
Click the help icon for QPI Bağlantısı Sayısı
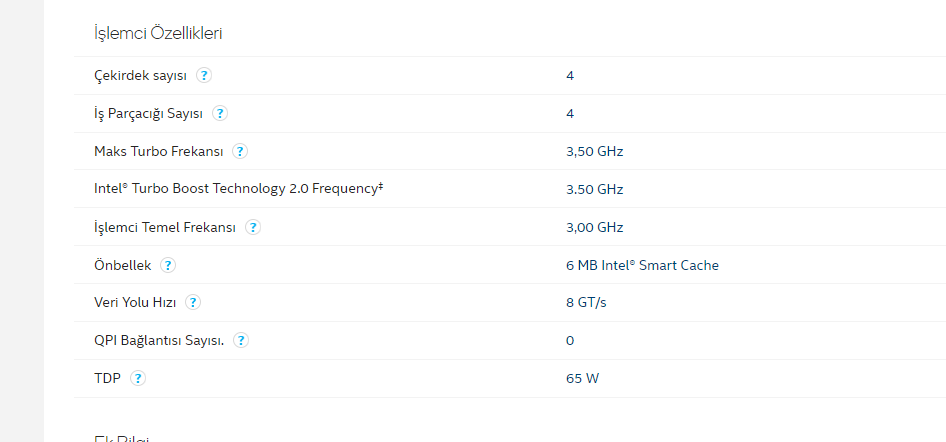[x=241, y=340]
